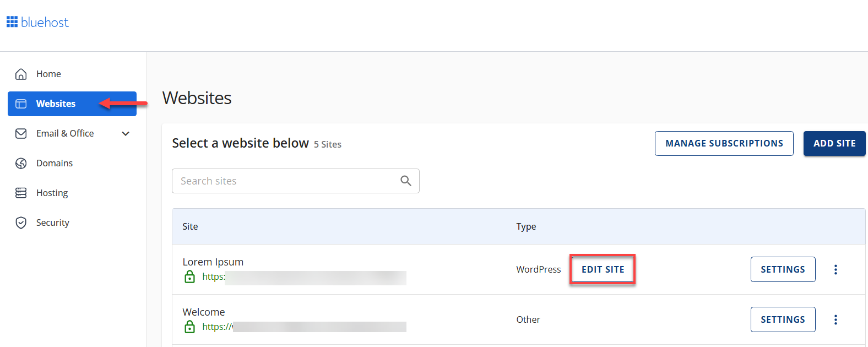The height and width of the screenshot is (347, 868).
Task: Click the 5 Sites count label
Action: [328, 144]
